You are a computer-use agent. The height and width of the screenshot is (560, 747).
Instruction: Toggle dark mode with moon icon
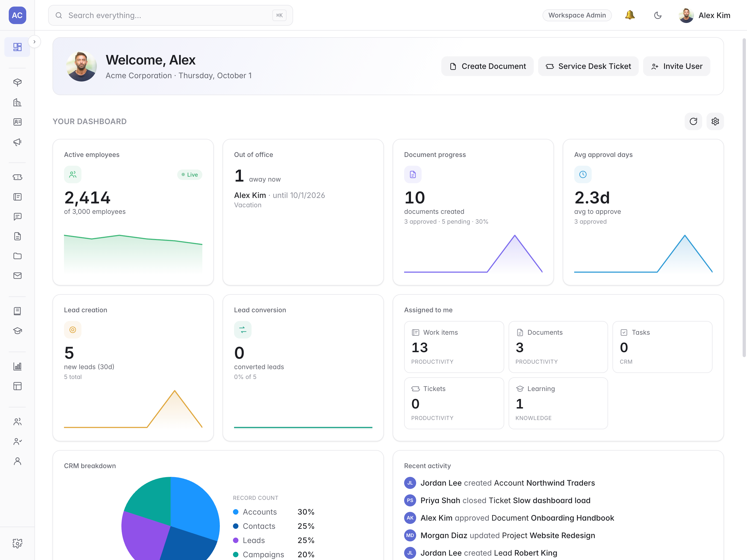(x=658, y=15)
